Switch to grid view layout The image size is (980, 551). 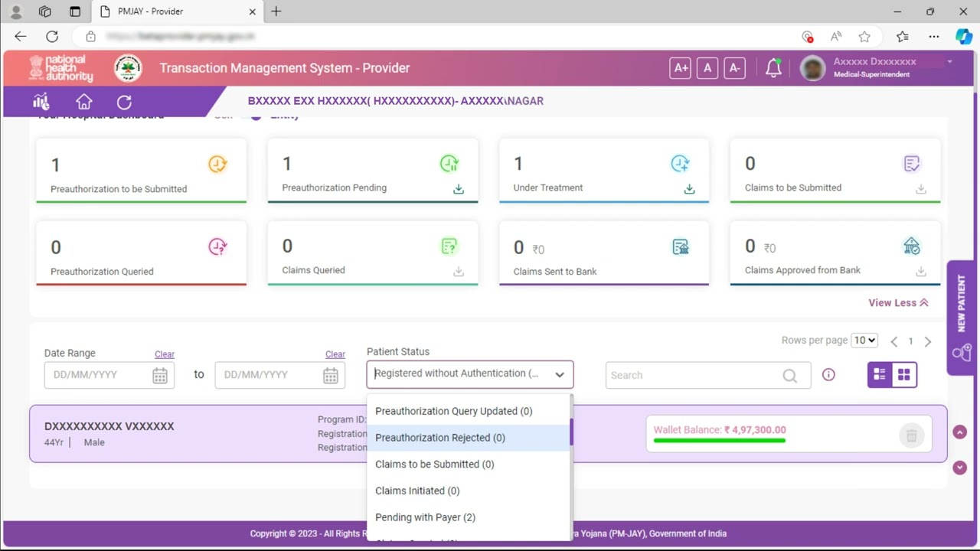(904, 374)
